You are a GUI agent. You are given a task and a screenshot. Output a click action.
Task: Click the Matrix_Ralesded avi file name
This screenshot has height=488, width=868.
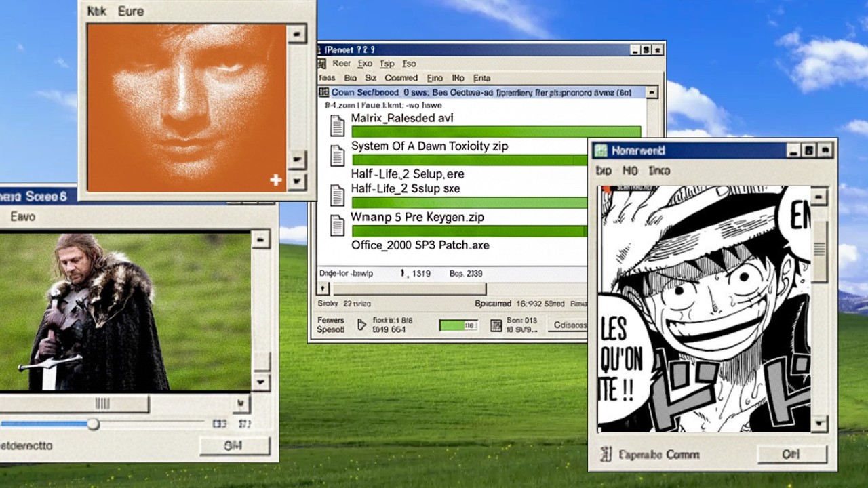click(402, 118)
